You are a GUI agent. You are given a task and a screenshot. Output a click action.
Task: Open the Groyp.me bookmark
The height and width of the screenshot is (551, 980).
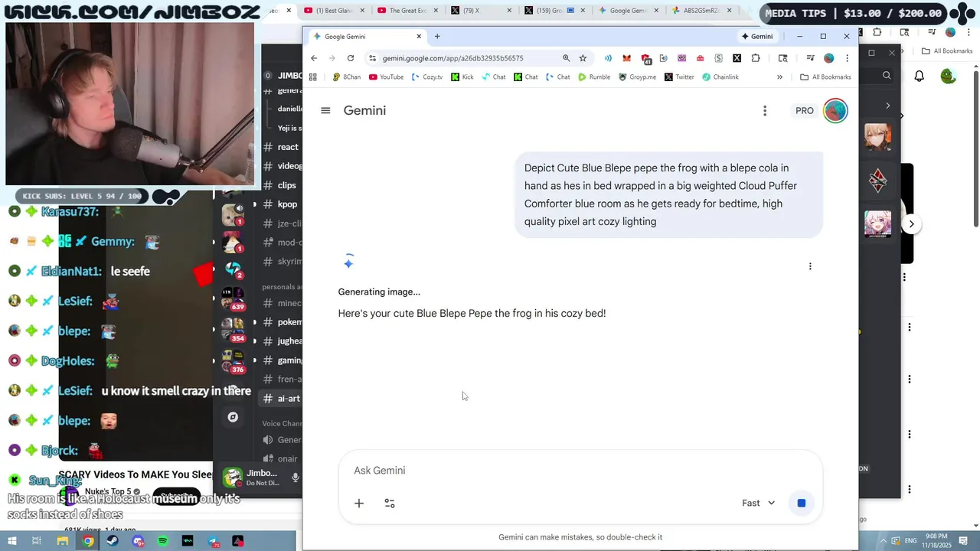(x=637, y=77)
